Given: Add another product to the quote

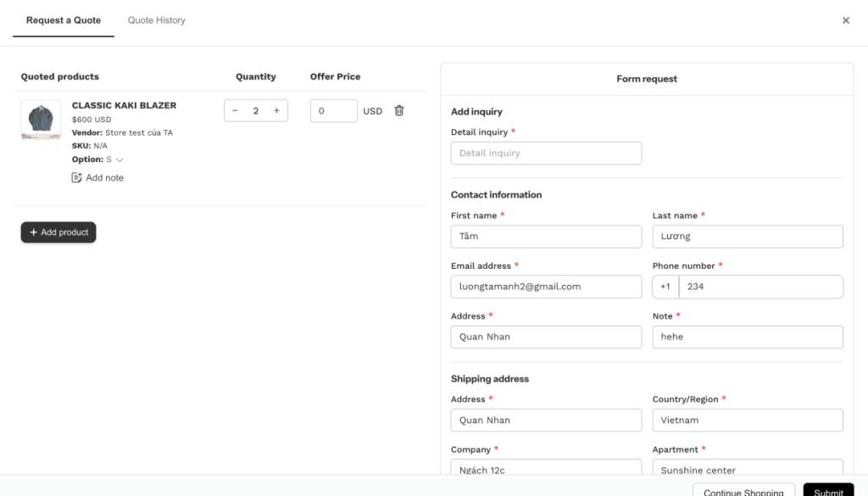Looking at the screenshot, I should 58,232.
